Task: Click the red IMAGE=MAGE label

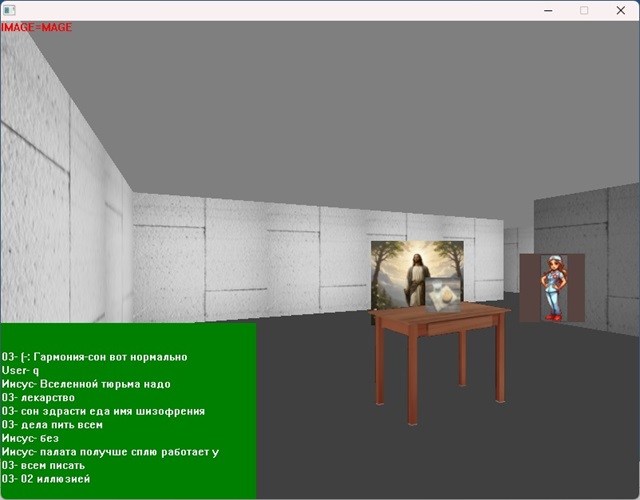Action: pyautogui.click(x=37, y=27)
